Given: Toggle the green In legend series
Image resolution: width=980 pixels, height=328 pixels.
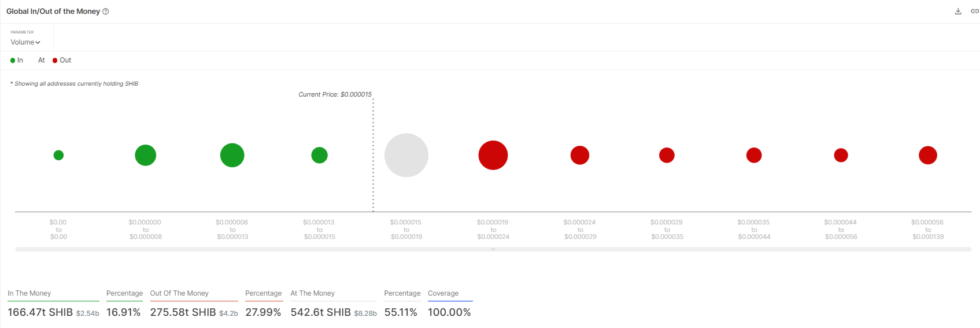Looking at the screenshot, I should click(x=17, y=60).
